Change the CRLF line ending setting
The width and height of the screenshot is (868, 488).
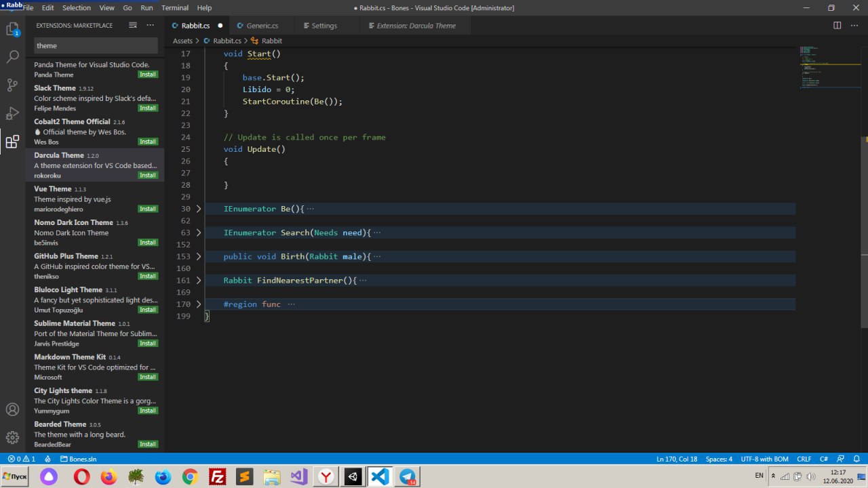click(x=804, y=459)
